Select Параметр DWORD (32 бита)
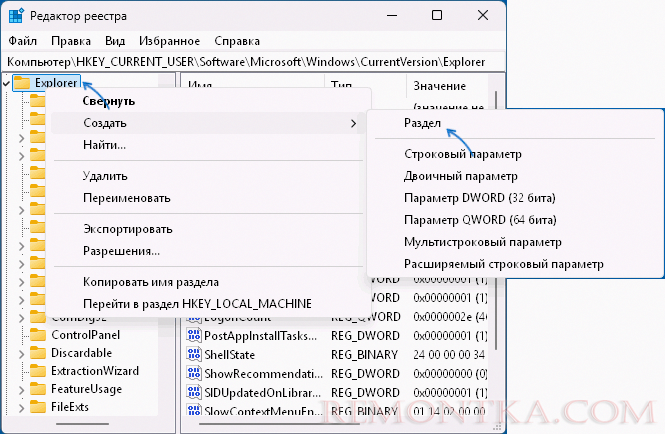665x434 pixels. (x=515, y=198)
